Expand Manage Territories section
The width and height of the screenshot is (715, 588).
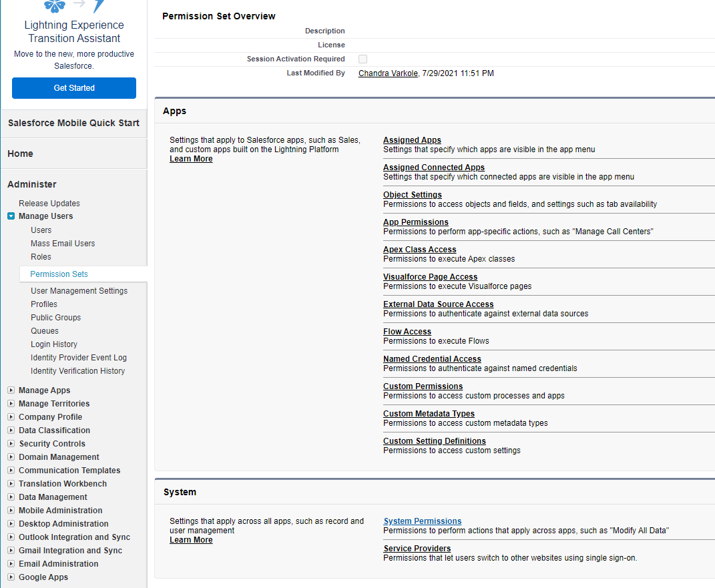tap(11, 403)
